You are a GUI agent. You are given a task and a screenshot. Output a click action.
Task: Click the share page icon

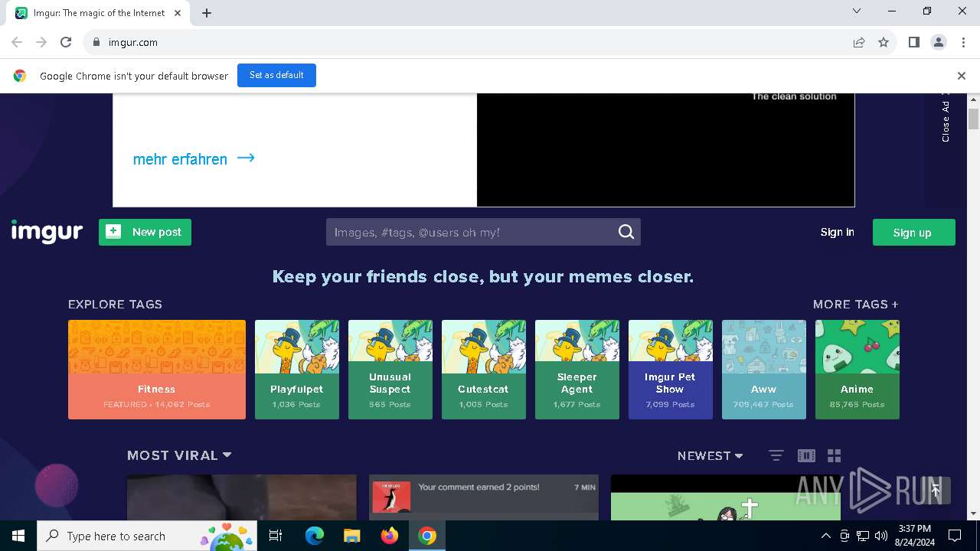click(x=859, y=42)
